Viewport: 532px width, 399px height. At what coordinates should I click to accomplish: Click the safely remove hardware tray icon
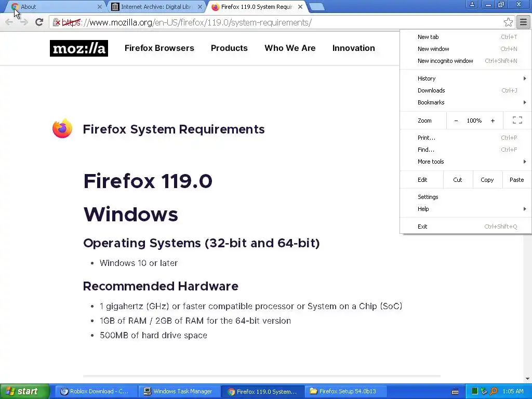pos(484,392)
